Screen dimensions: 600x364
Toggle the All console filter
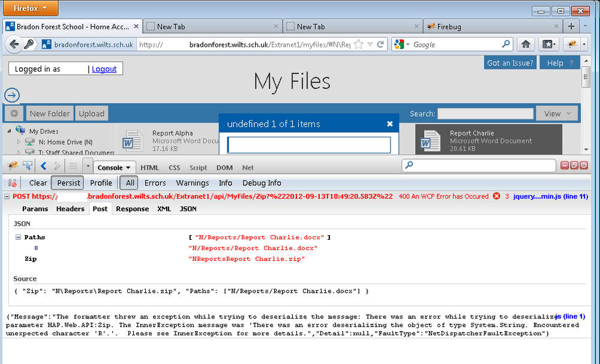coord(130,183)
